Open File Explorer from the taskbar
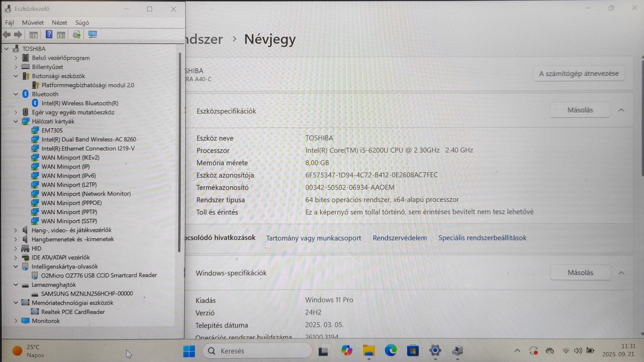 369,350
